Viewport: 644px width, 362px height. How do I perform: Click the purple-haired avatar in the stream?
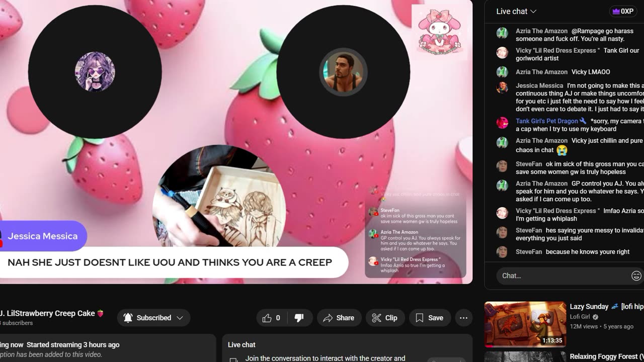click(x=95, y=72)
